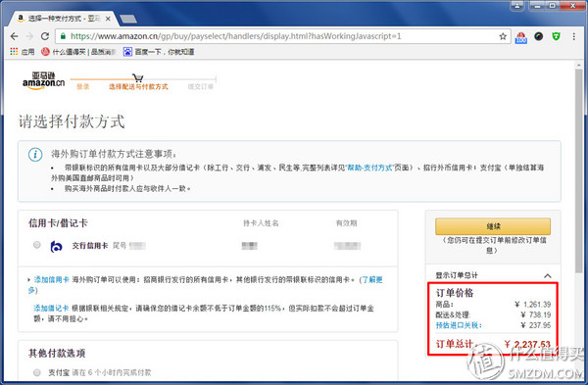Image resolution: width=588 pixels, height=385 pixels.
Task: Click the 其他付款选项 heading
Action: (57, 353)
